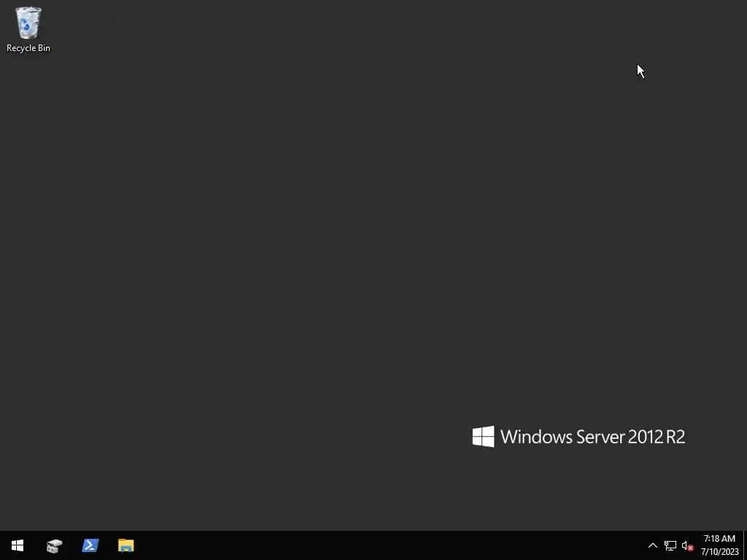This screenshot has width=747, height=560.
Task: Click the Show desktop strip at the taskbar edge
Action: [x=745, y=545]
